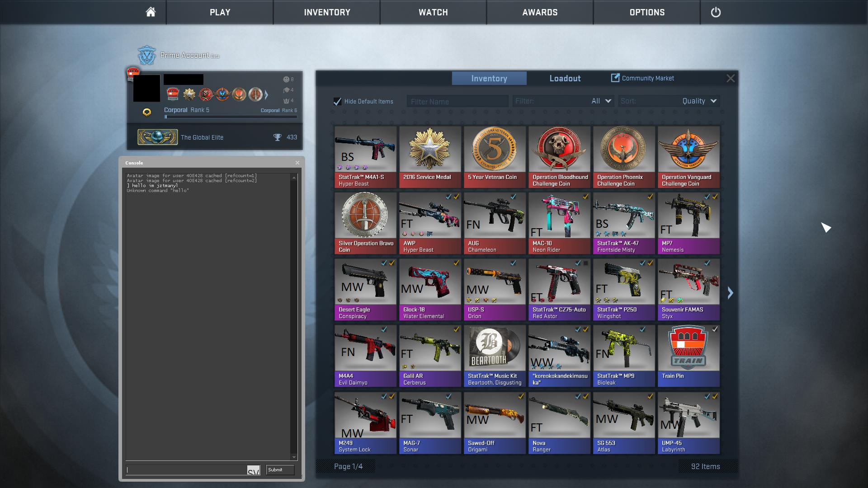Select MAG-7 Sonar skin
This screenshot has width=868, height=488.
(430, 423)
